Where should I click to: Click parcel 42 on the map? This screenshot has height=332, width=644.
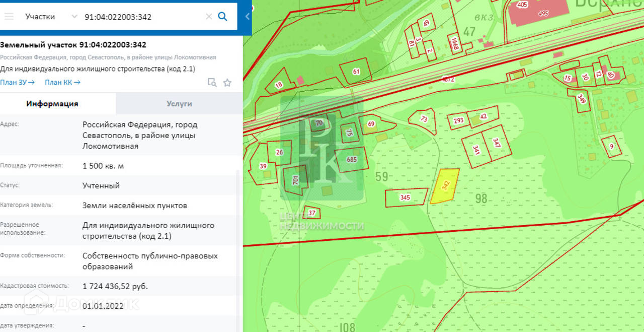(484, 116)
